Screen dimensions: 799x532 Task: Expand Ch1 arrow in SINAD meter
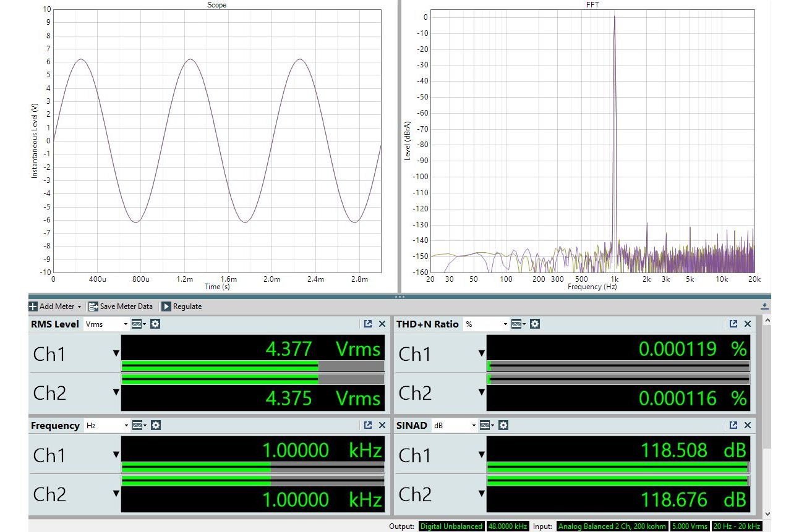481,455
